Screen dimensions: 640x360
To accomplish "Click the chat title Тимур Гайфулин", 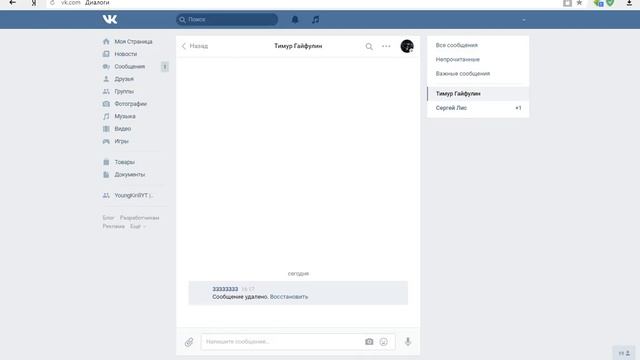I will 298,46.
